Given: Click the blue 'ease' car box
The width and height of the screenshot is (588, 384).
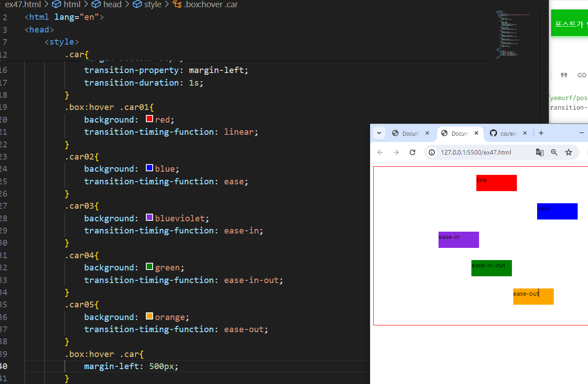Looking at the screenshot, I should pyautogui.click(x=557, y=211).
